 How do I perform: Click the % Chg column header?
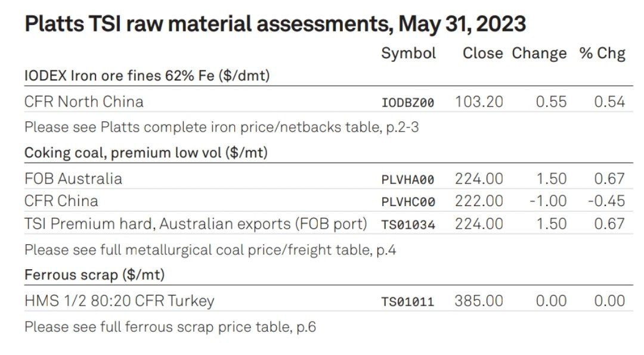coord(602,53)
